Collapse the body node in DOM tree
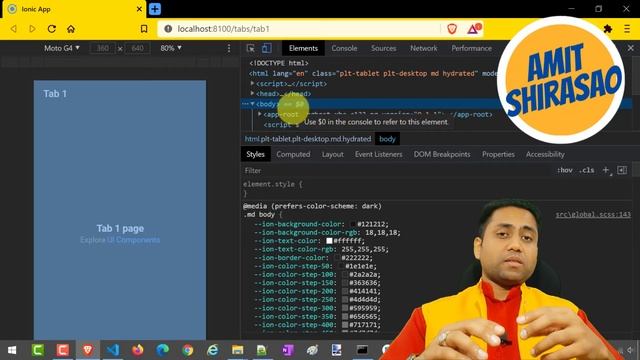640x360 pixels. click(x=252, y=104)
